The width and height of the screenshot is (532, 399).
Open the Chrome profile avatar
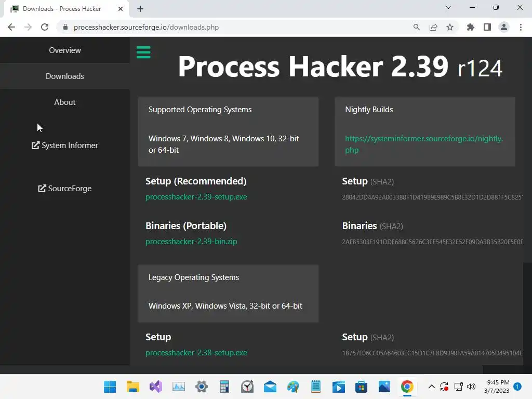[504, 27]
